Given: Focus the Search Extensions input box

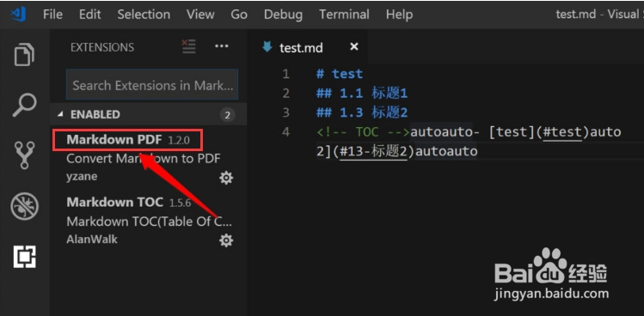Looking at the screenshot, I should tap(152, 85).
